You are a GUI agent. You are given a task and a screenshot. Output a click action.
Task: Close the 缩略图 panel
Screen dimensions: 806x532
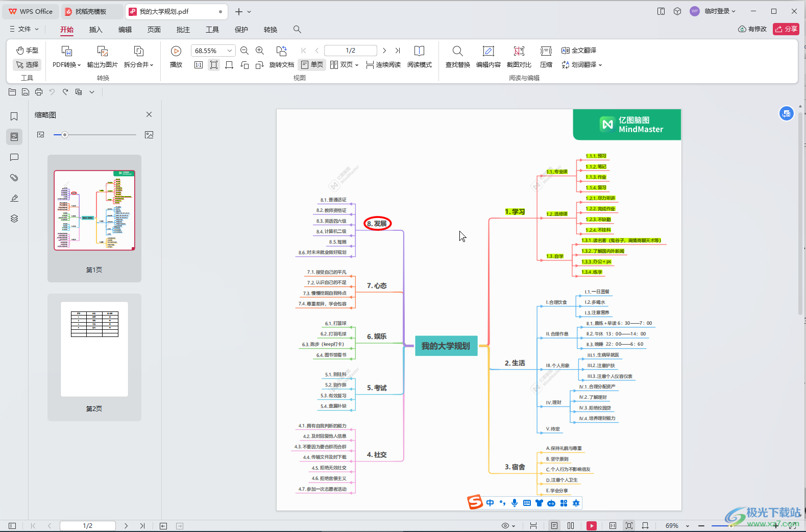149,114
